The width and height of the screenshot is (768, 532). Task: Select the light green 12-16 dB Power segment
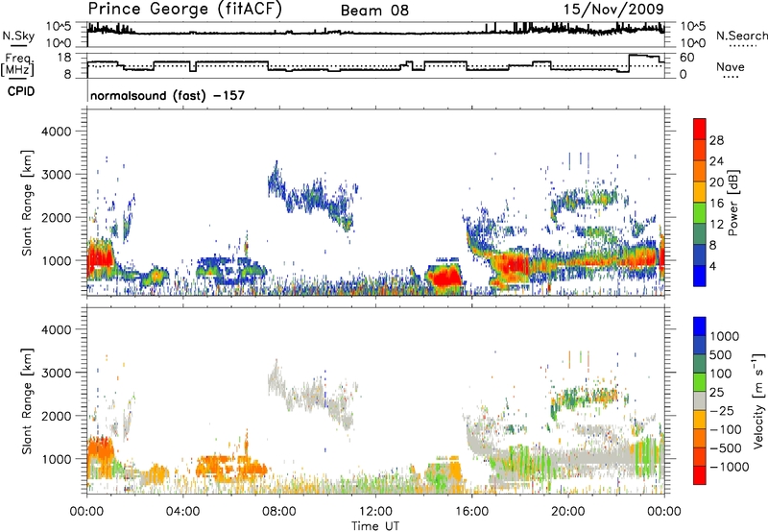coord(700,213)
